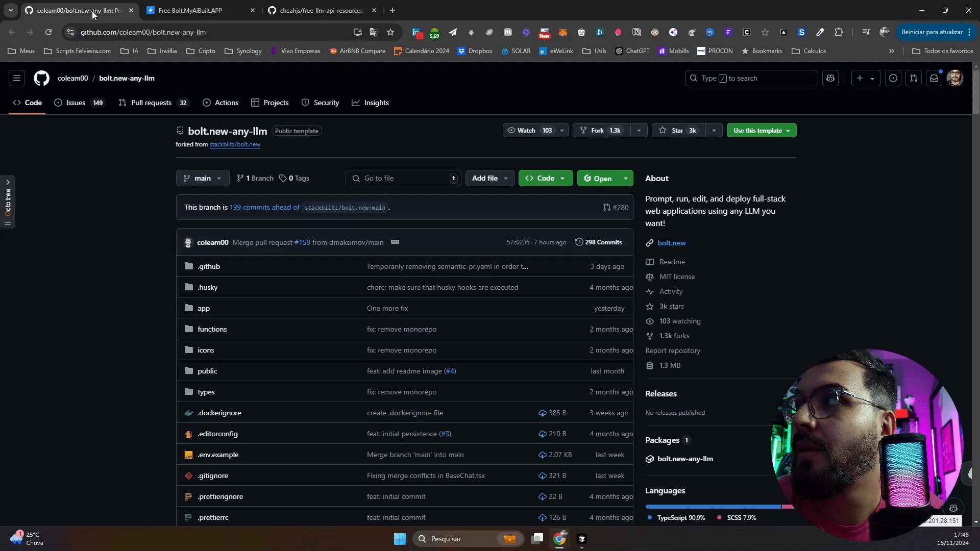Screen dimensions: 980x551
Task: Open the notifications inbox icon
Action: click(934, 78)
